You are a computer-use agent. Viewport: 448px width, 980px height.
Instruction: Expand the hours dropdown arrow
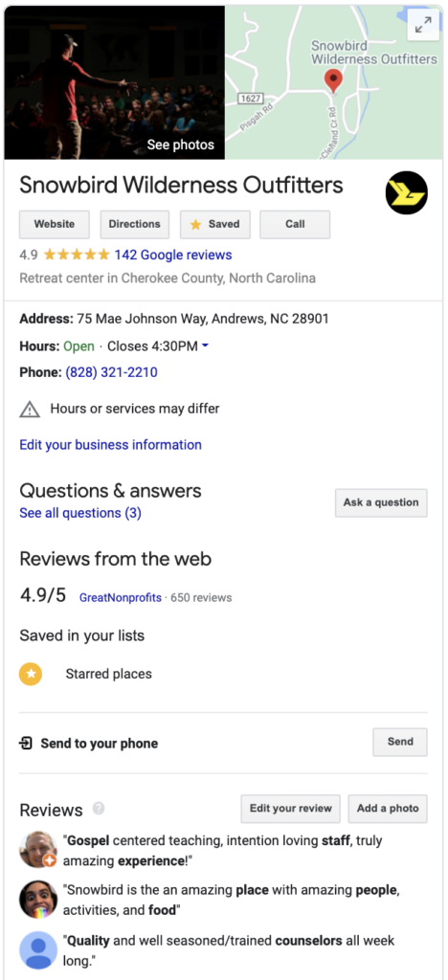[205, 346]
